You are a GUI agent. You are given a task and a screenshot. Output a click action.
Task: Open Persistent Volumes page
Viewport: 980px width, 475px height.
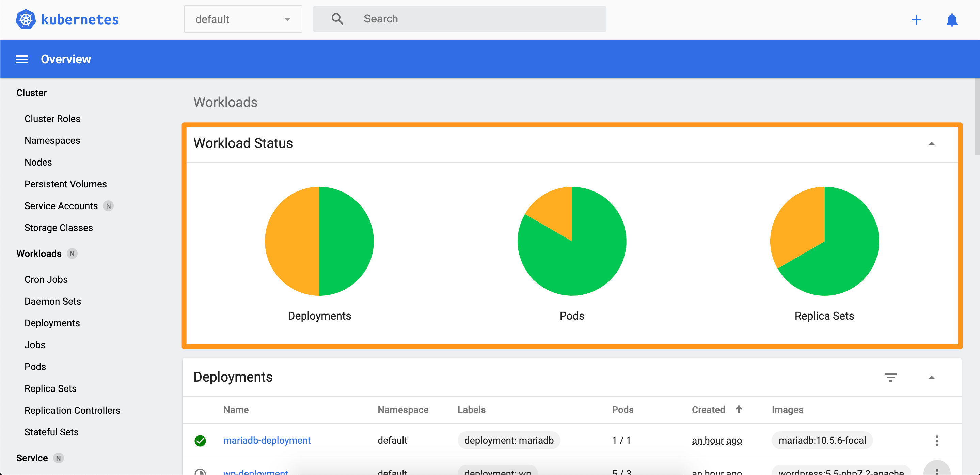click(65, 184)
